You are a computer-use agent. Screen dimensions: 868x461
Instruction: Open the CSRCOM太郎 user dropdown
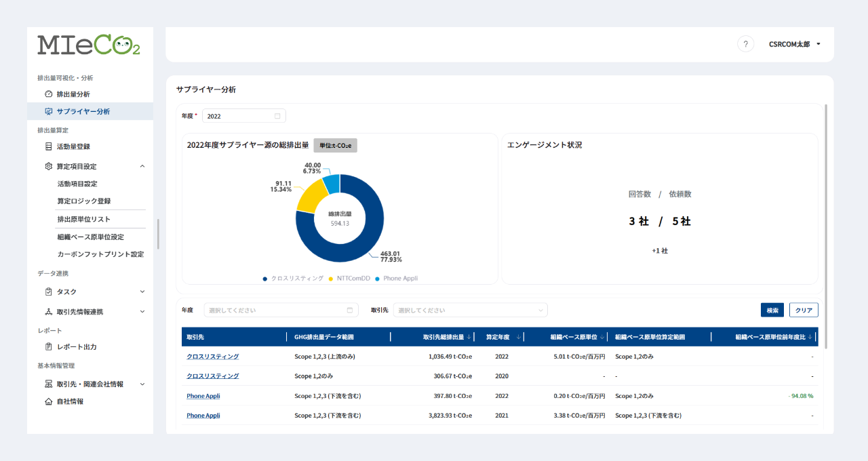coord(795,44)
